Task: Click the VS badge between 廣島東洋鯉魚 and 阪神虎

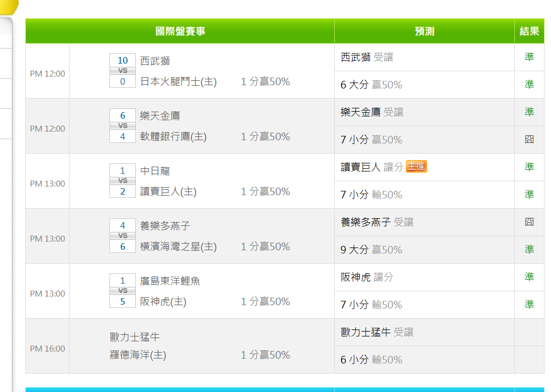Action: [x=122, y=291]
